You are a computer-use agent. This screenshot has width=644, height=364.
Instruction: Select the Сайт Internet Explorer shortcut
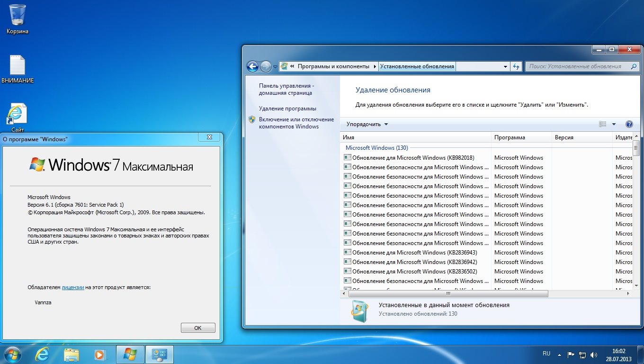(18, 118)
